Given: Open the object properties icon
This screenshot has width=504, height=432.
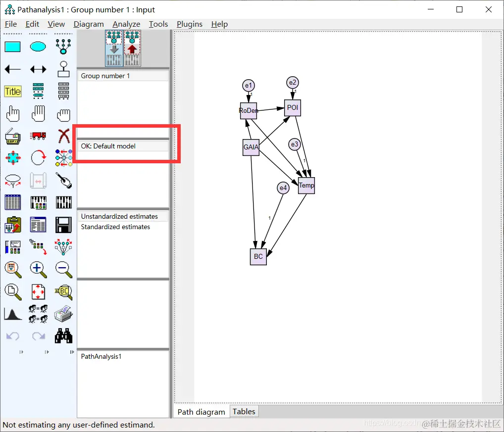Looking at the screenshot, I should (13, 247).
